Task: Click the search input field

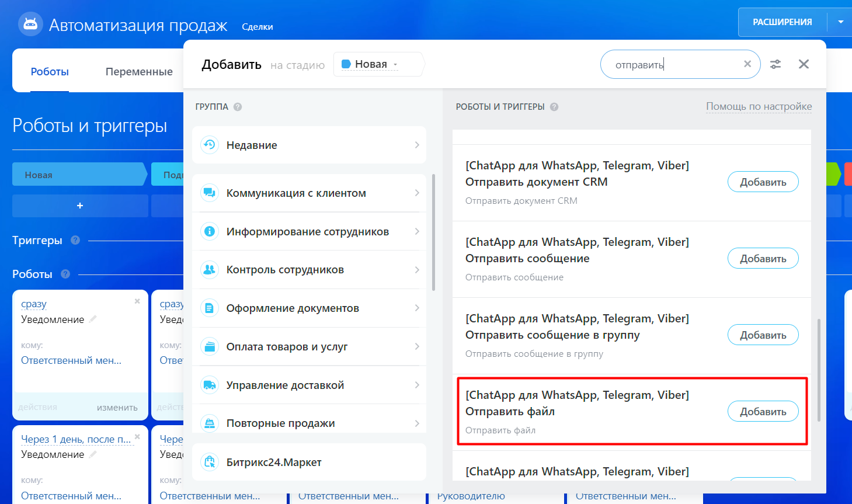Action: pos(672,64)
